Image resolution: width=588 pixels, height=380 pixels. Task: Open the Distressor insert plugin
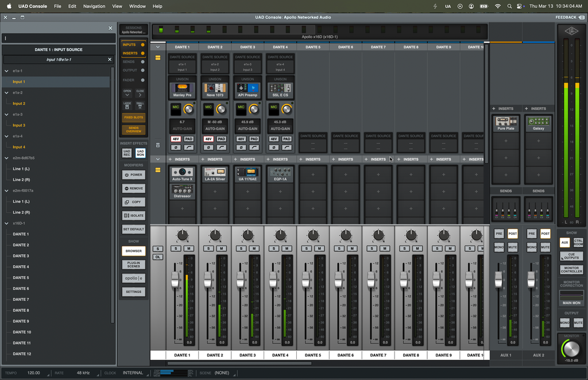coord(182,192)
